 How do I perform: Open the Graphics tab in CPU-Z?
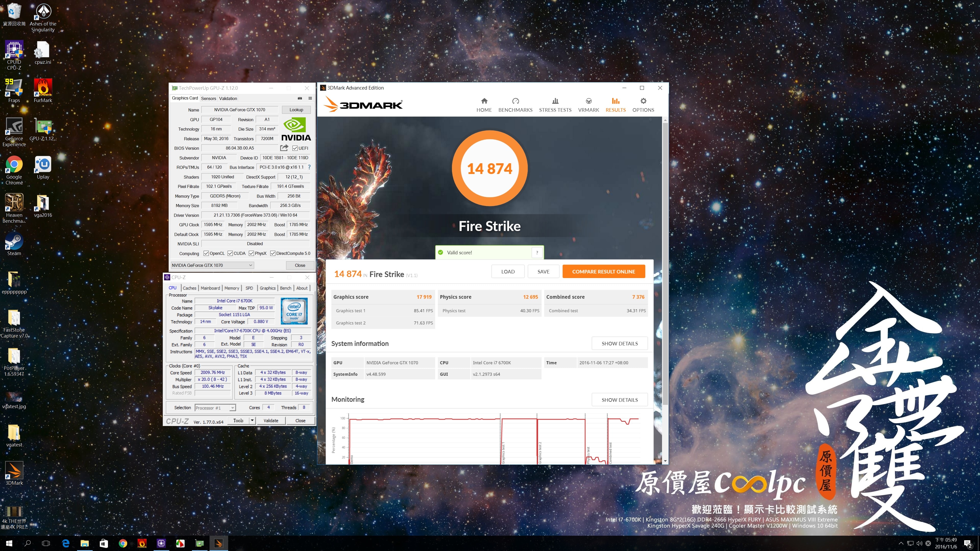point(267,288)
